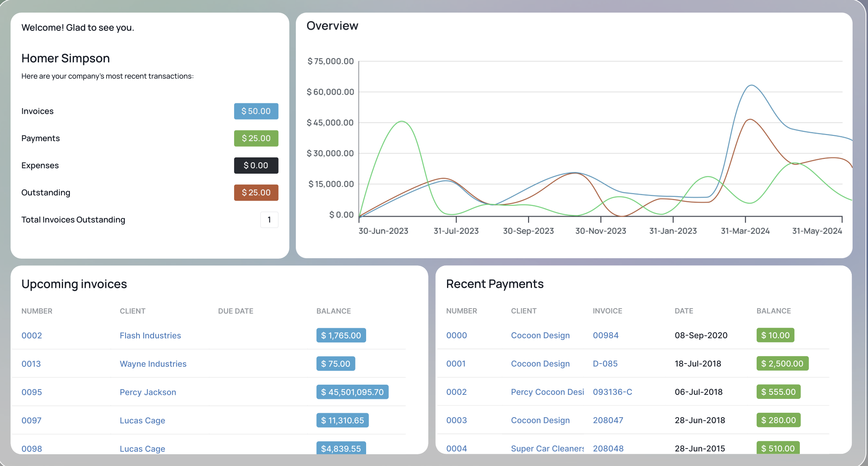The width and height of the screenshot is (868, 466).
Task: Click Percy Cocoon Design client link
Action: [547, 392]
